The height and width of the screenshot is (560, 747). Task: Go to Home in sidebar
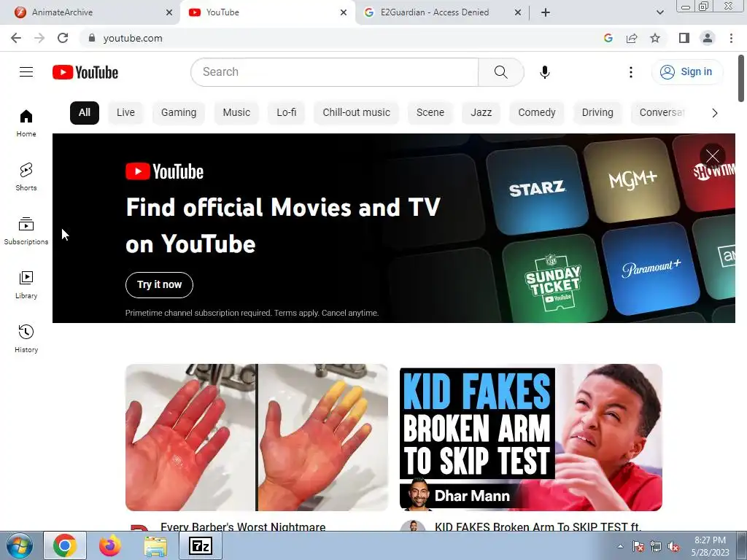(26, 122)
